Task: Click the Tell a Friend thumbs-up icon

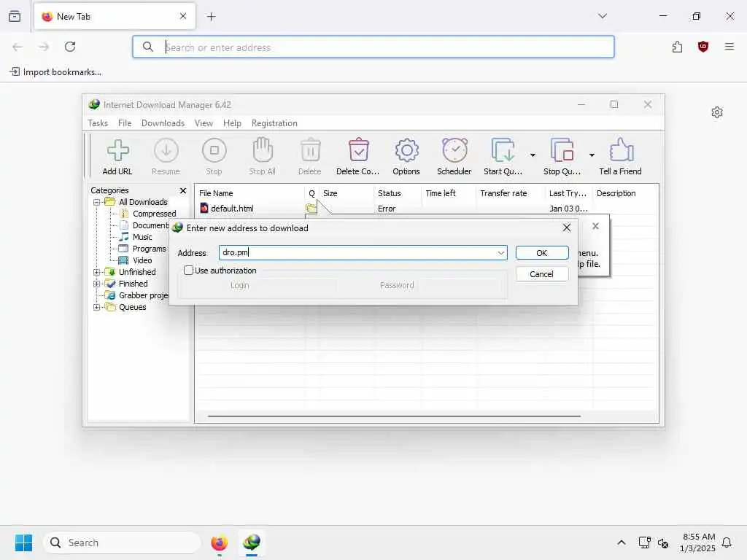Action: click(621, 150)
